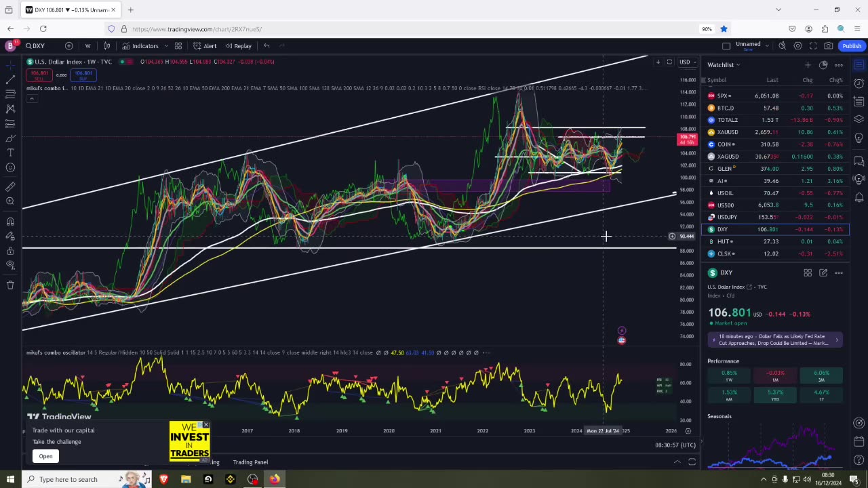Create an Alert from toolbar
The width and height of the screenshot is (868, 488).
point(205,46)
